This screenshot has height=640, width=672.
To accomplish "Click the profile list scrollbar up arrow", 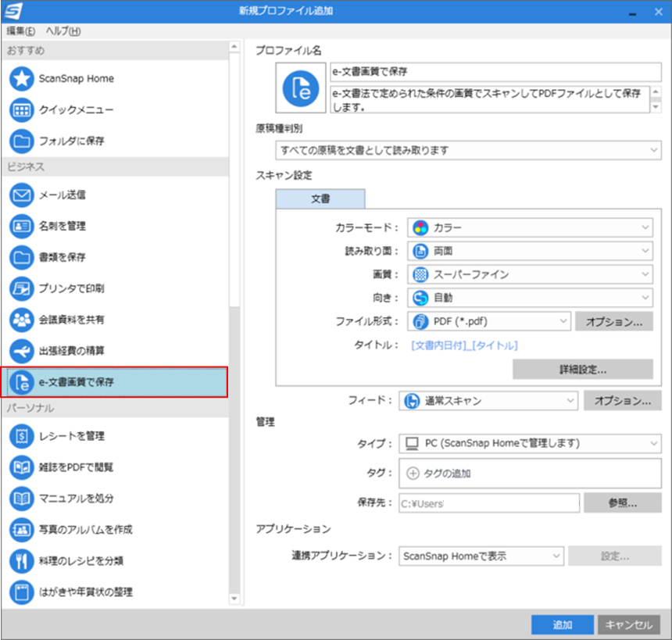I will [234, 46].
